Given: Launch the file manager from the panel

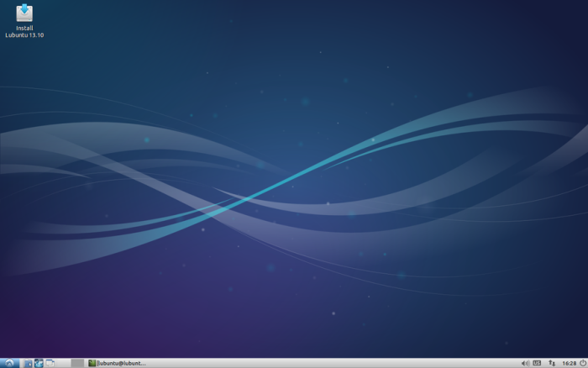Looking at the screenshot, I should pos(28,363).
